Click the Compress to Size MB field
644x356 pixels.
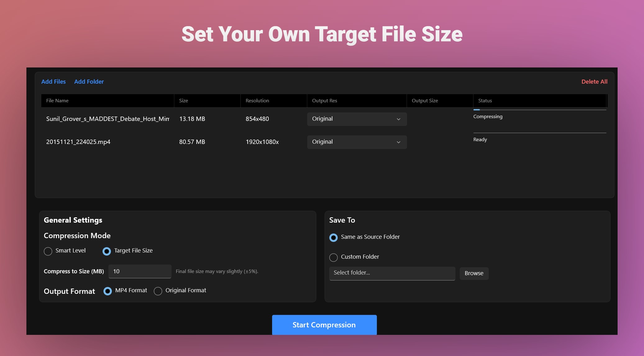coord(140,271)
